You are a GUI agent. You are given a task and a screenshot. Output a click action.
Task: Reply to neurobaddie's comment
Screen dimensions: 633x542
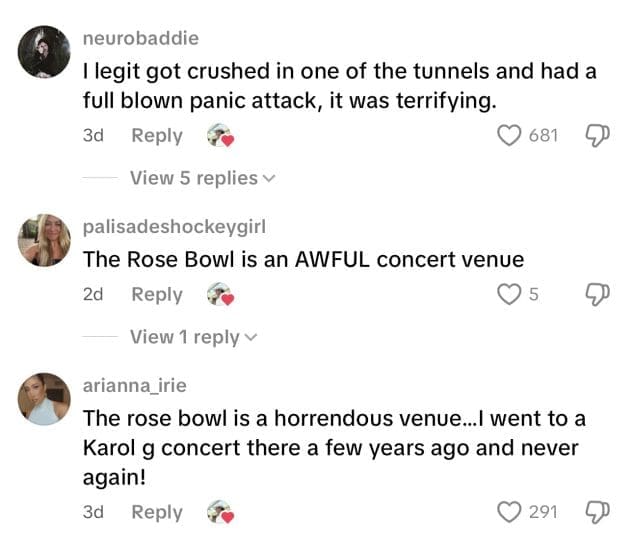(157, 136)
